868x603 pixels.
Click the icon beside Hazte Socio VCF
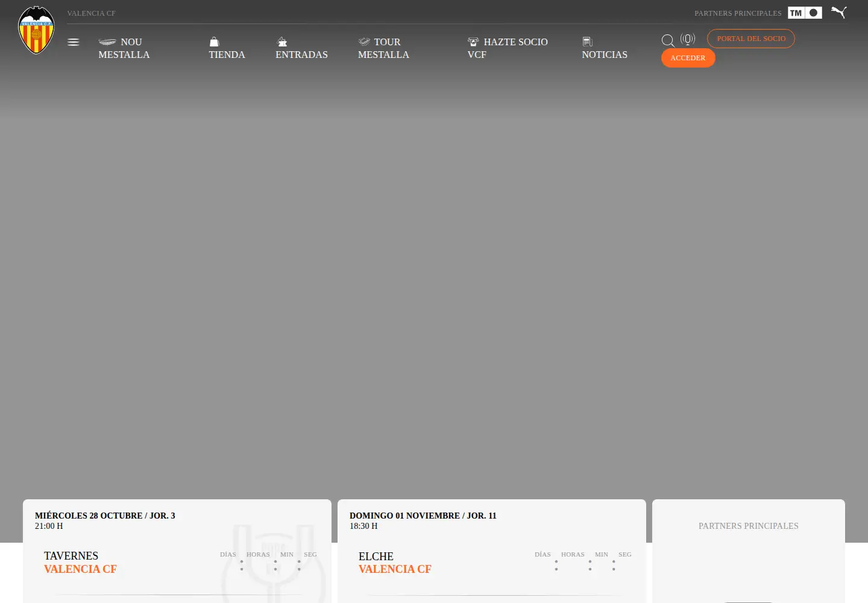click(x=473, y=42)
